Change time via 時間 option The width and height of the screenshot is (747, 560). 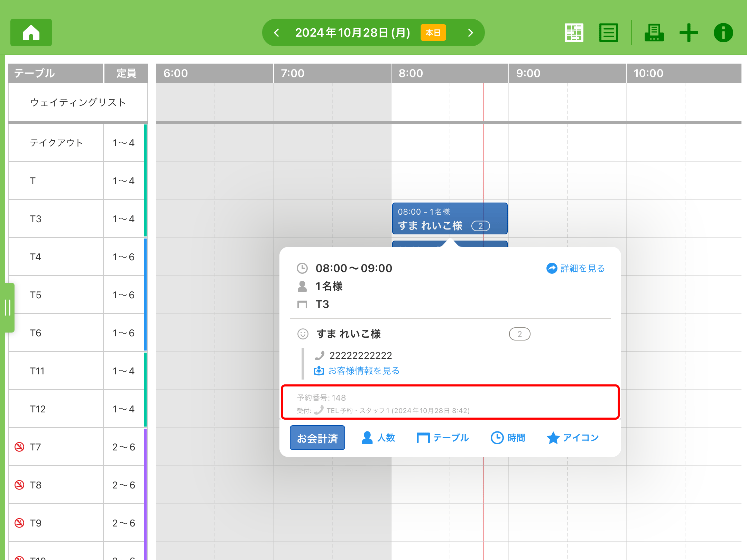coord(508,438)
